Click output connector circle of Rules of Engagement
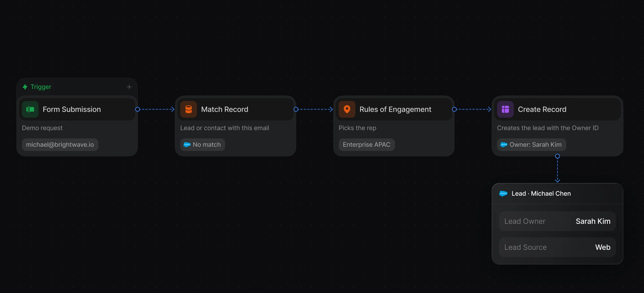The height and width of the screenshot is (293, 644). point(454,109)
